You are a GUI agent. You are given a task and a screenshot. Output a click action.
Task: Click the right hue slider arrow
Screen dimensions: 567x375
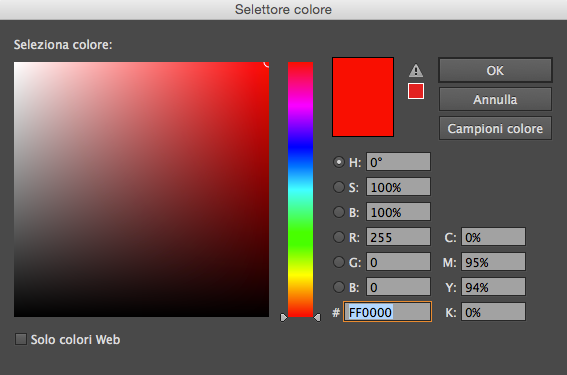click(317, 318)
